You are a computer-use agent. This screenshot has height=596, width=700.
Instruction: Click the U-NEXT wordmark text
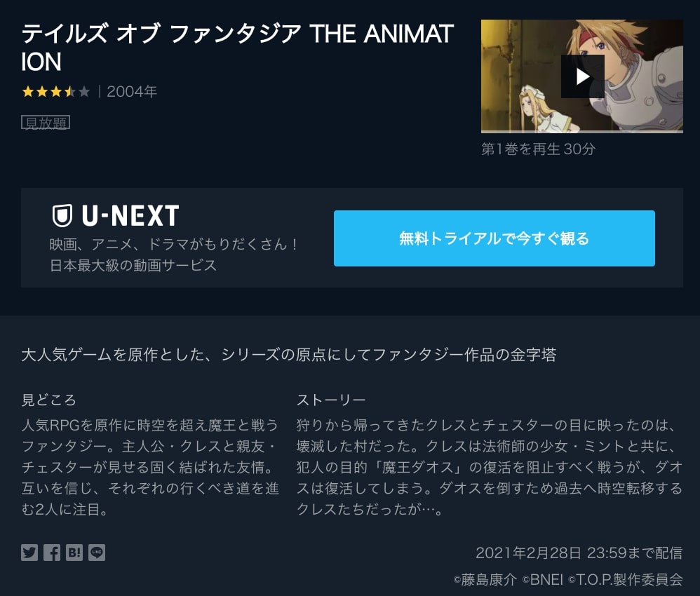[x=130, y=216]
